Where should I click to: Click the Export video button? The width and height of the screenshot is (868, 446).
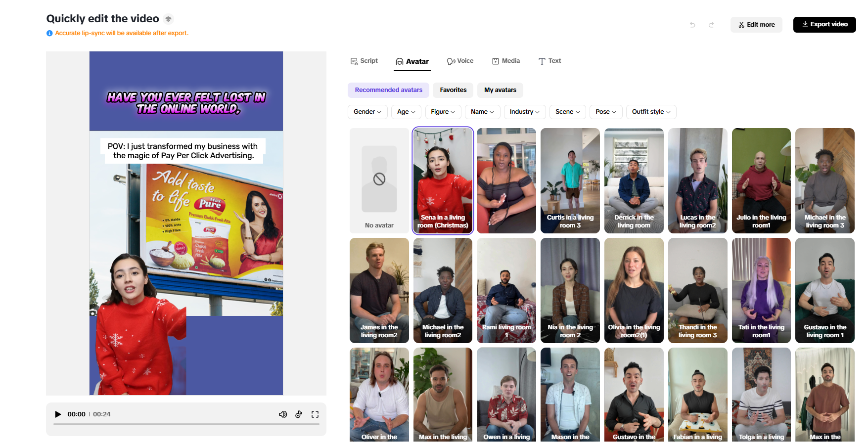point(824,24)
